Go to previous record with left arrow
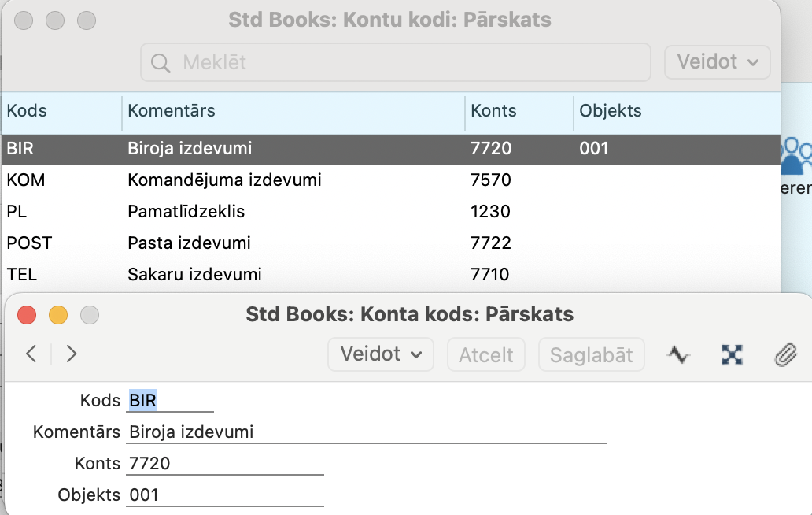The width and height of the screenshot is (812, 515). click(31, 354)
